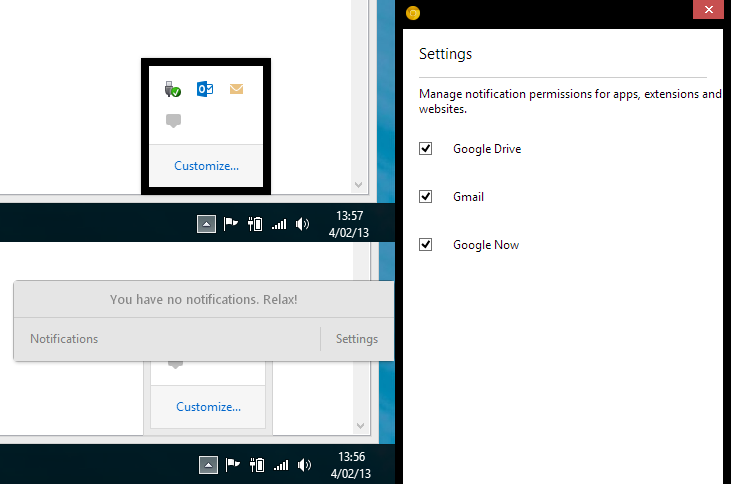This screenshot has height=484, width=731.
Task: Expand hidden icons arrow on 13:56 taskbar
Action: [x=208, y=465]
